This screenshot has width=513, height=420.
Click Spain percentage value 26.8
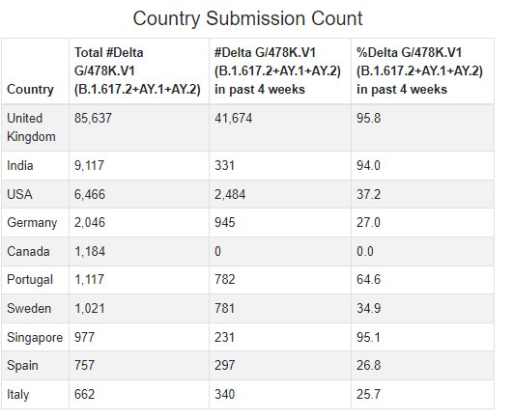tap(369, 365)
